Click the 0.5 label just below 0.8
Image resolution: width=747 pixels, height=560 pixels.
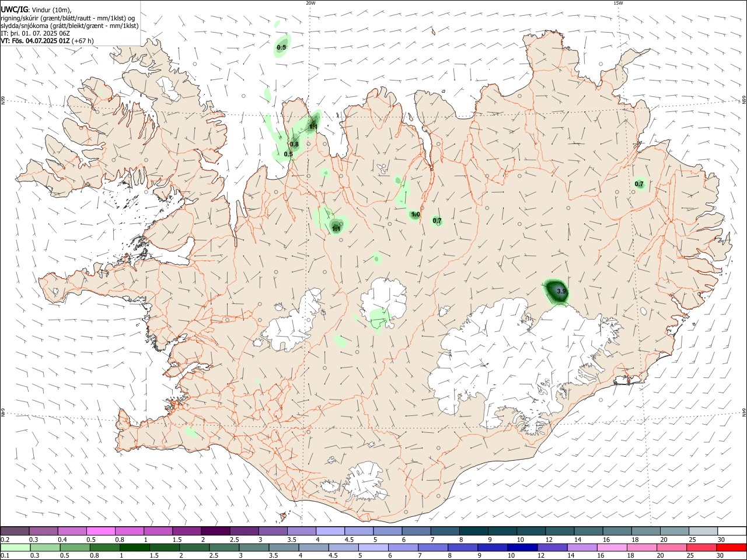pyautogui.click(x=288, y=155)
